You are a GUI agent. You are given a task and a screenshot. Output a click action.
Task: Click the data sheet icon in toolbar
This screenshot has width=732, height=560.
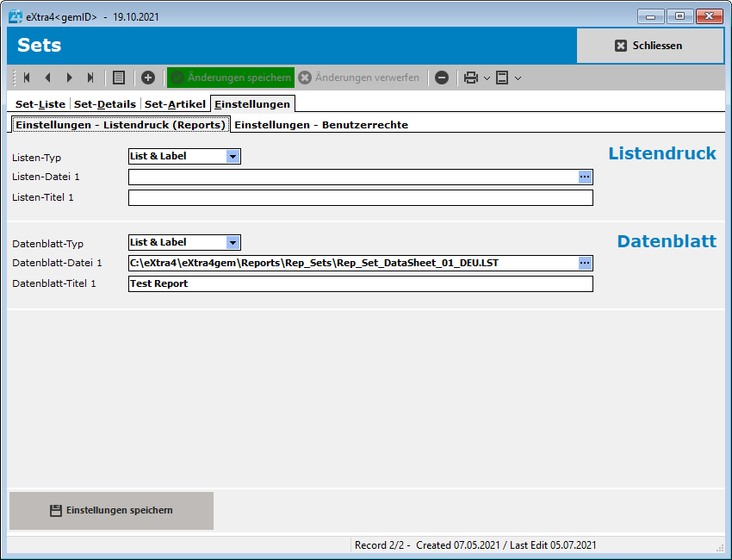click(x=502, y=78)
